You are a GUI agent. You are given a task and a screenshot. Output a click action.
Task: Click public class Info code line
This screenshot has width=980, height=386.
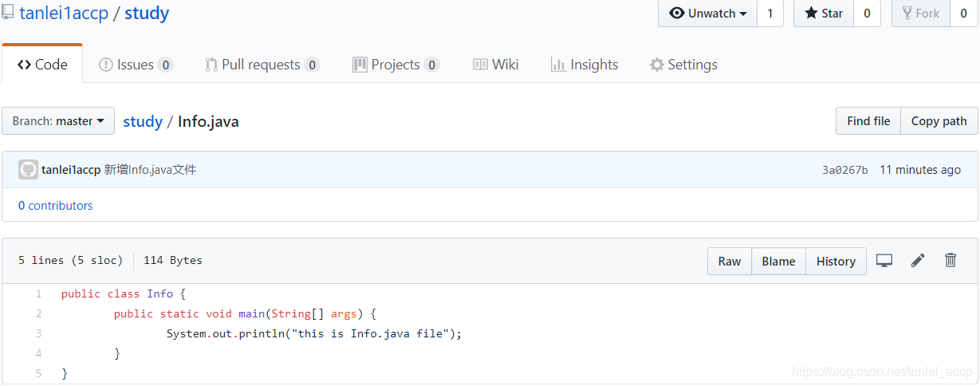123,293
